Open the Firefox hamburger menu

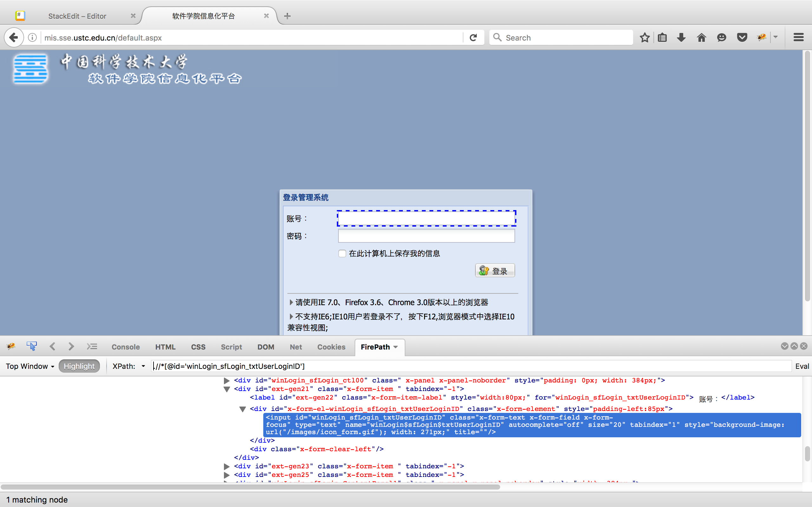tap(799, 37)
